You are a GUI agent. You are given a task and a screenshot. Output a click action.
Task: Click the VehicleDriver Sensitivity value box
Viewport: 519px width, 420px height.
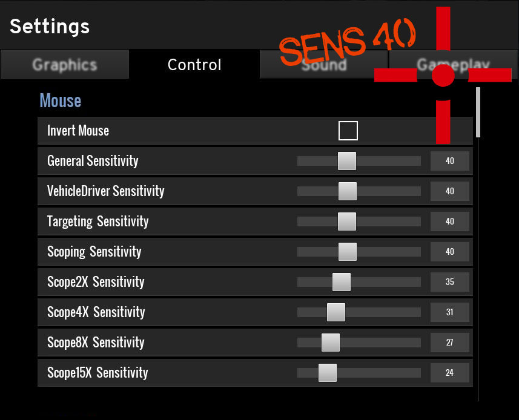click(x=449, y=191)
